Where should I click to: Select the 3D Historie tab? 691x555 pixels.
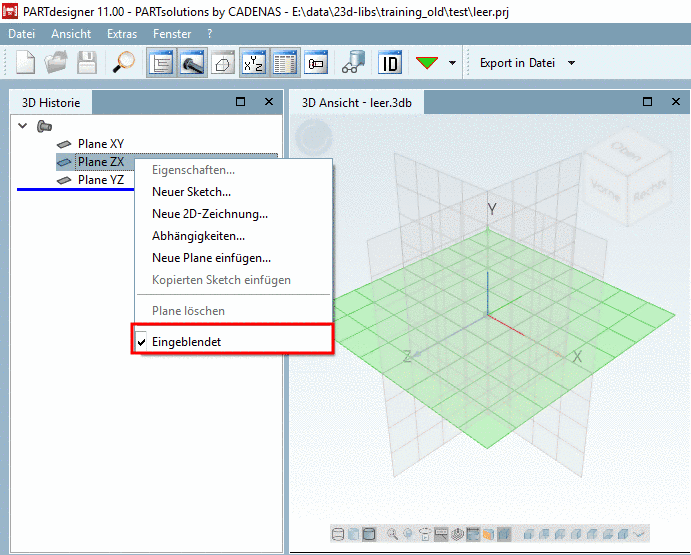[51, 103]
